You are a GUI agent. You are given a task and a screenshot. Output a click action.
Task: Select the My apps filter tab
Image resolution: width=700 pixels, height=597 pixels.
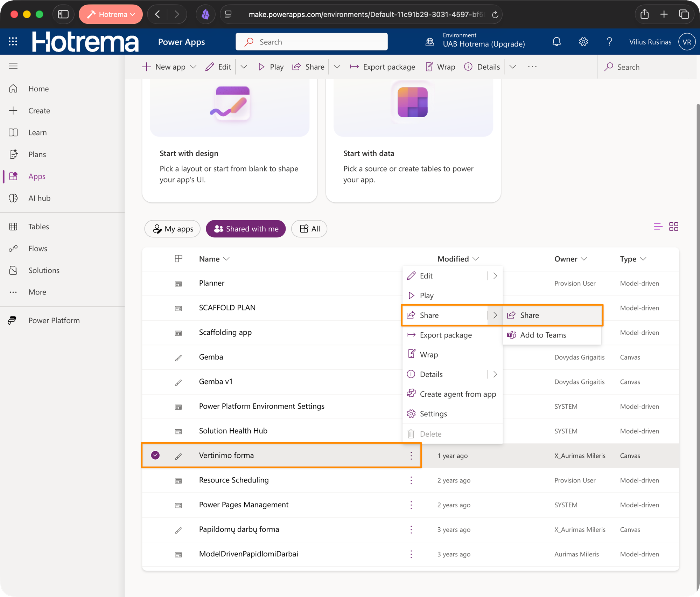[173, 229]
